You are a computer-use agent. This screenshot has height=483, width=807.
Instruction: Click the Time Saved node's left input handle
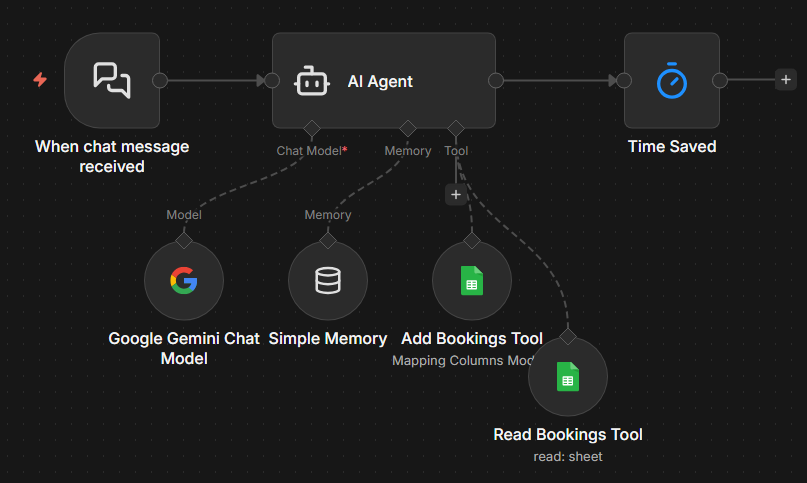click(624, 81)
